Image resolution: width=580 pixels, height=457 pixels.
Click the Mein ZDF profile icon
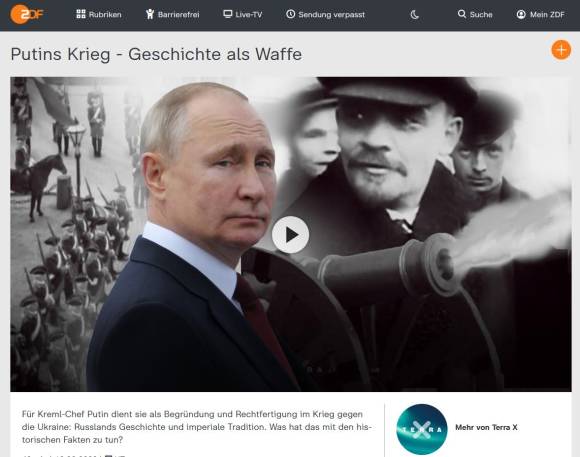[521, 14]
